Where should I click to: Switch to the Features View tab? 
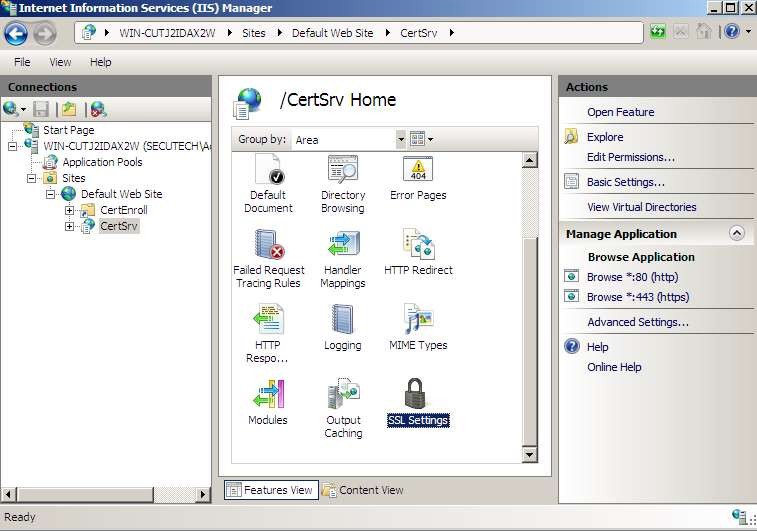271,490
